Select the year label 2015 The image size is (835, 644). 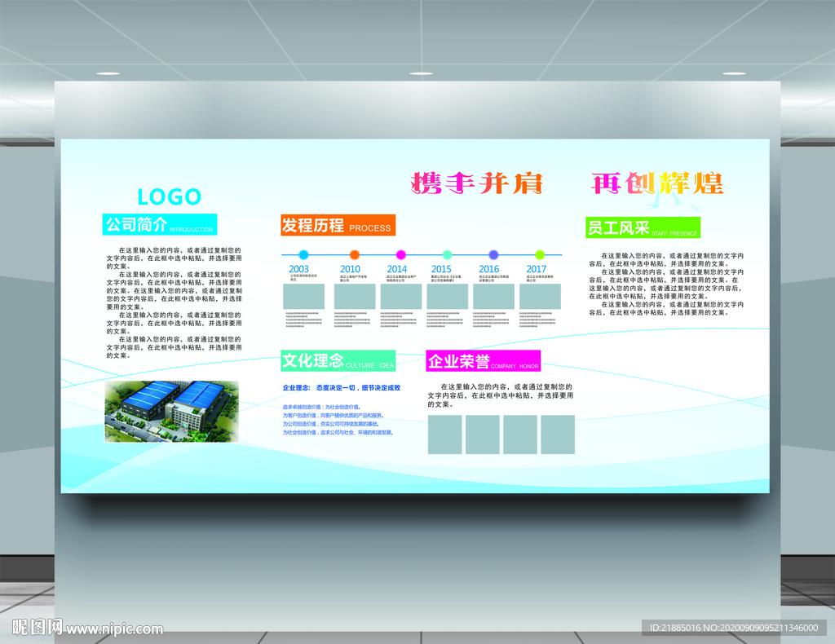point(441,269)
